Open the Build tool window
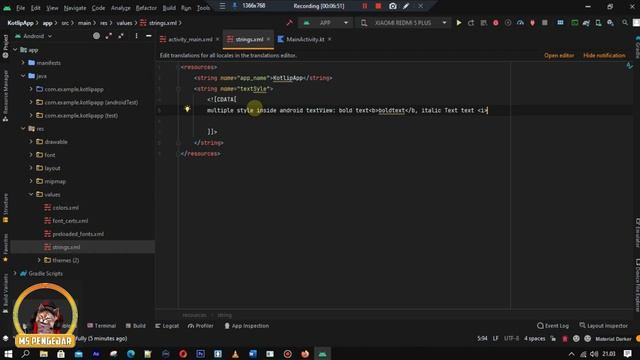Viewport: 640px width, 360px height. [x=136, y=326]
